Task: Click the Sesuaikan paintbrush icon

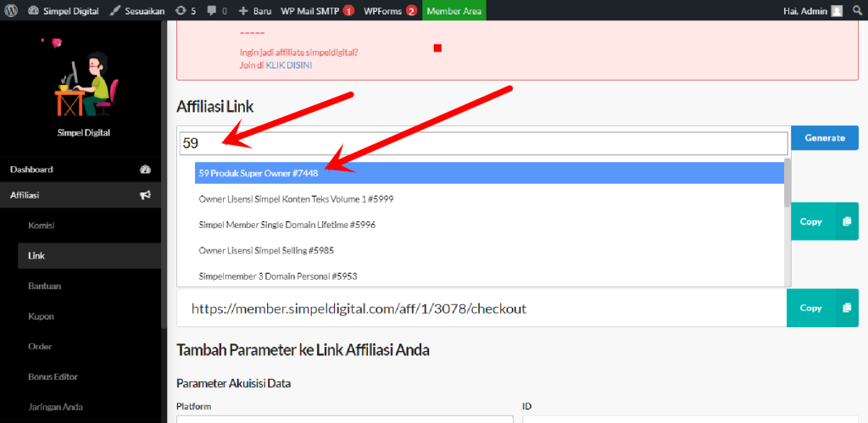Action: tap(114, 10)
